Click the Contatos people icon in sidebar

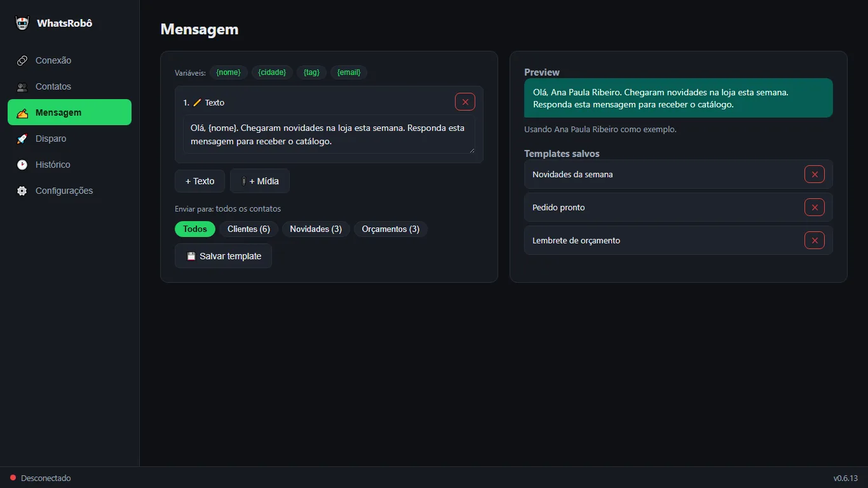tap(22, 86)
